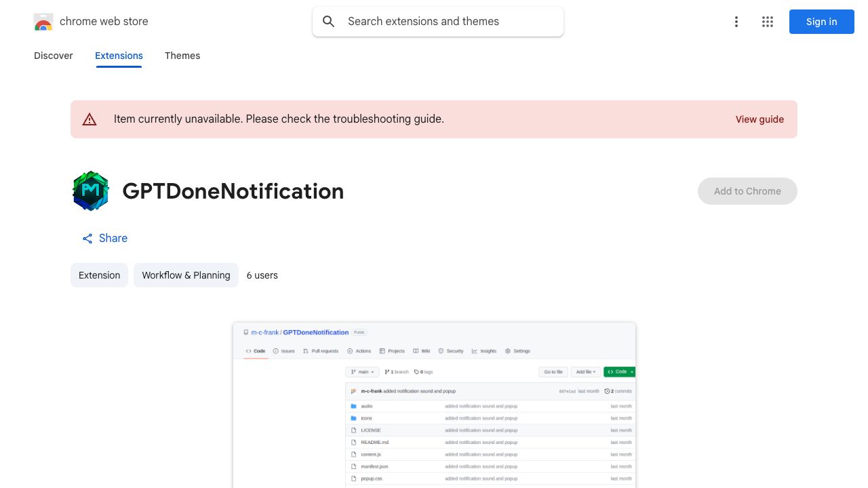Click the search magnifier icon
The image size is (868, 488).
pos(329,22)
